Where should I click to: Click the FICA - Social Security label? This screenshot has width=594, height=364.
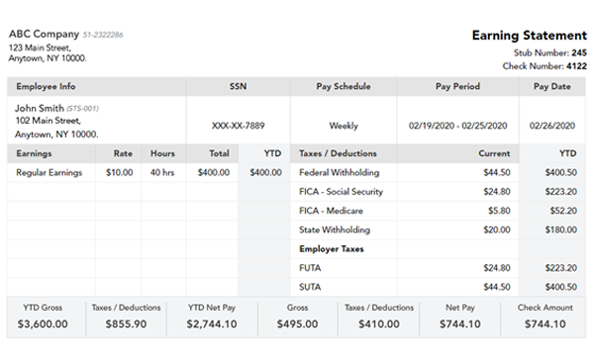(341, 192)
